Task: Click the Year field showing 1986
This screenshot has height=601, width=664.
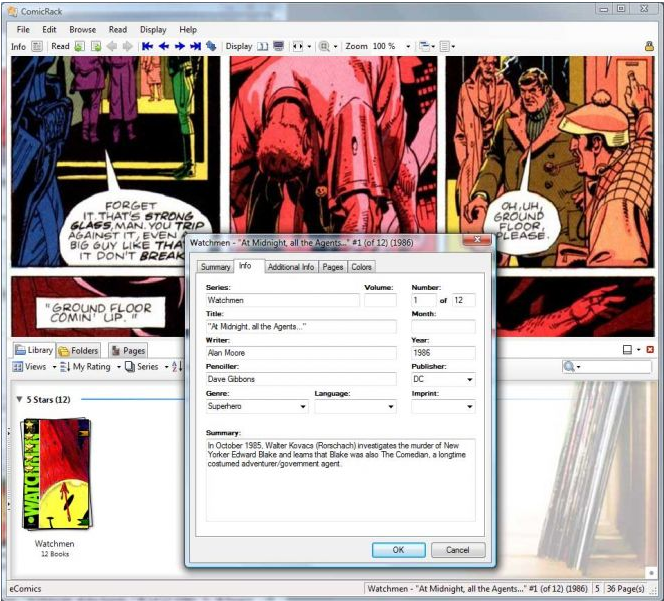Action: coord(443,353)
